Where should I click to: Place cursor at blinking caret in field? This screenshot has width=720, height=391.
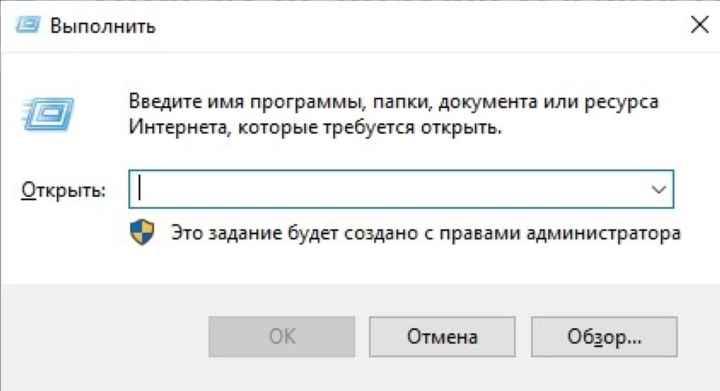point(140,189)
